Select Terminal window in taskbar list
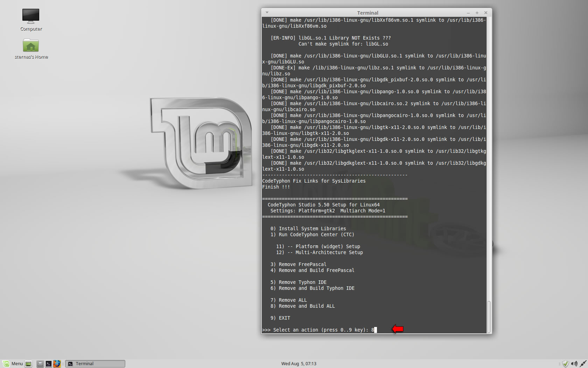Image resolution: width=588 pixels, height=368 pixels. [x=95, y=364]
